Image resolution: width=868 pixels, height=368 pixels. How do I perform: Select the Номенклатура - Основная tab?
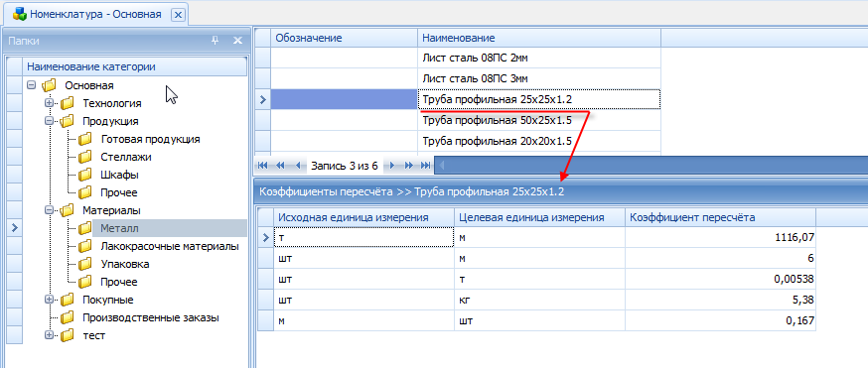tap(95, 14)
